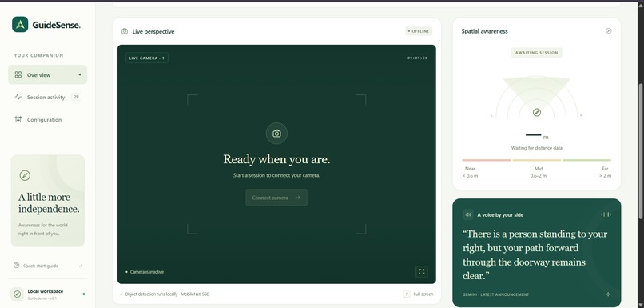Open the Quick start guide link

point(48,266)
